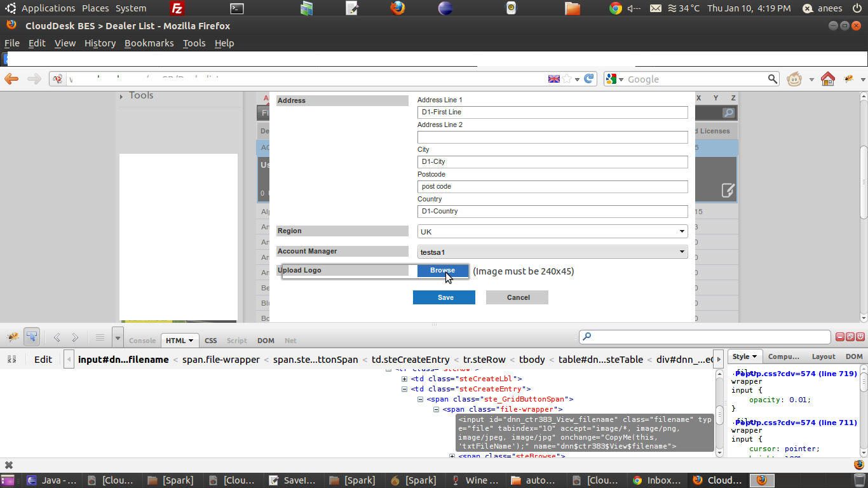Open the text editor launcher icon
The height and width of the screenshot is (488, 868).
coord(353,8)
